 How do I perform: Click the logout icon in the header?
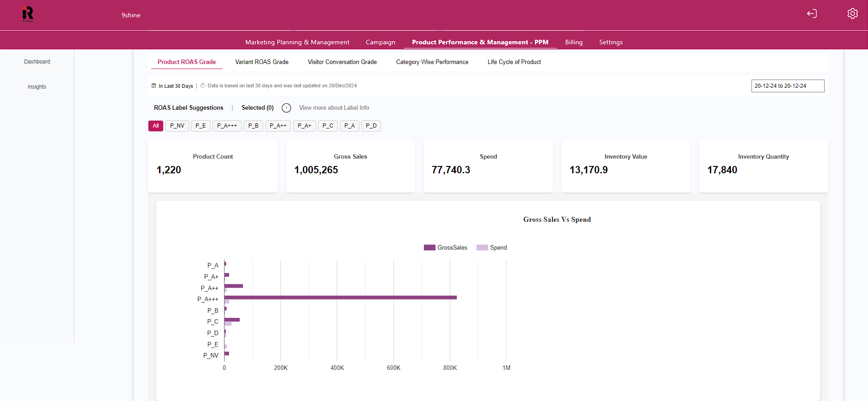coord(812,14)
